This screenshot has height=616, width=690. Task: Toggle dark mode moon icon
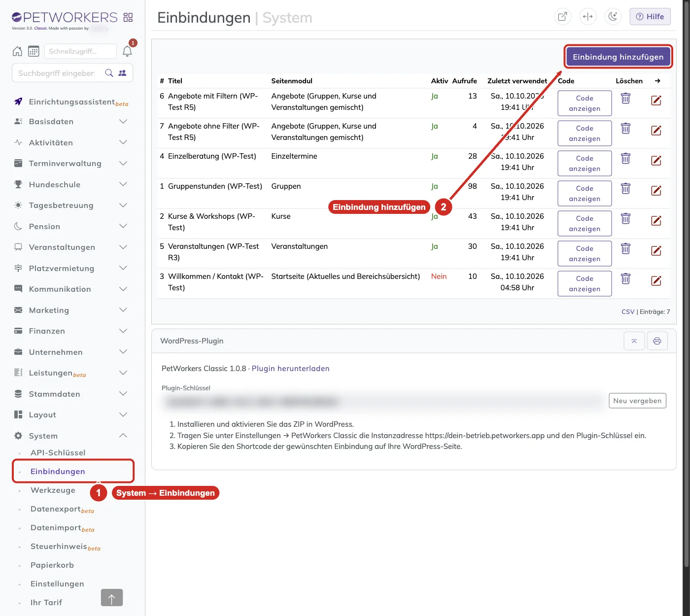tap(613, 16)
